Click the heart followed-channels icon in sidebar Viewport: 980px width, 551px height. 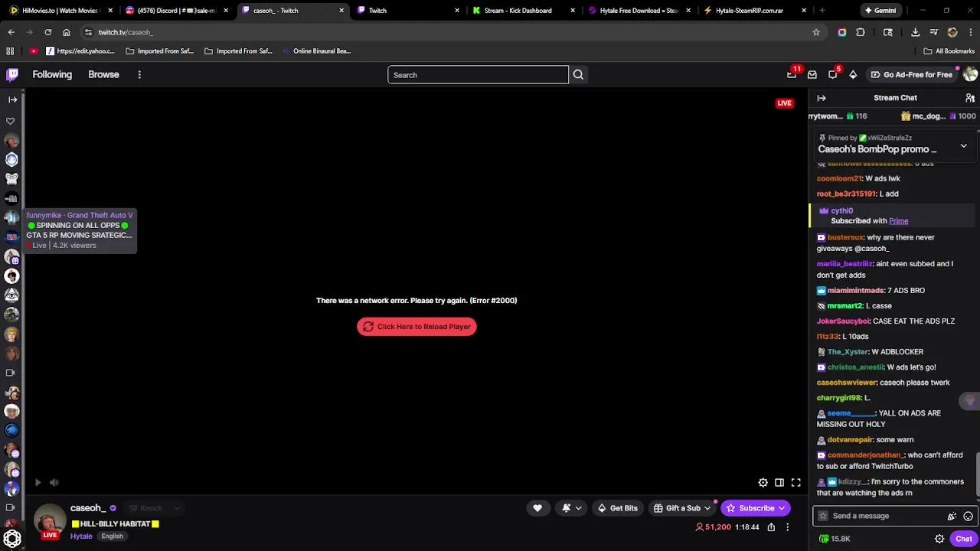pyautogui.click(x=11, y=121)
